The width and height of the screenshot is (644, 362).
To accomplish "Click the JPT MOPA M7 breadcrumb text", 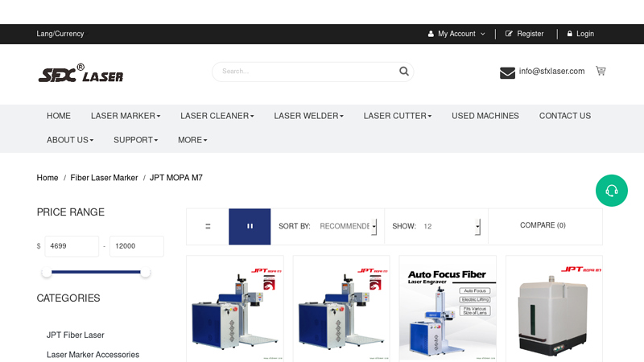I will click(x=175, y=178).
